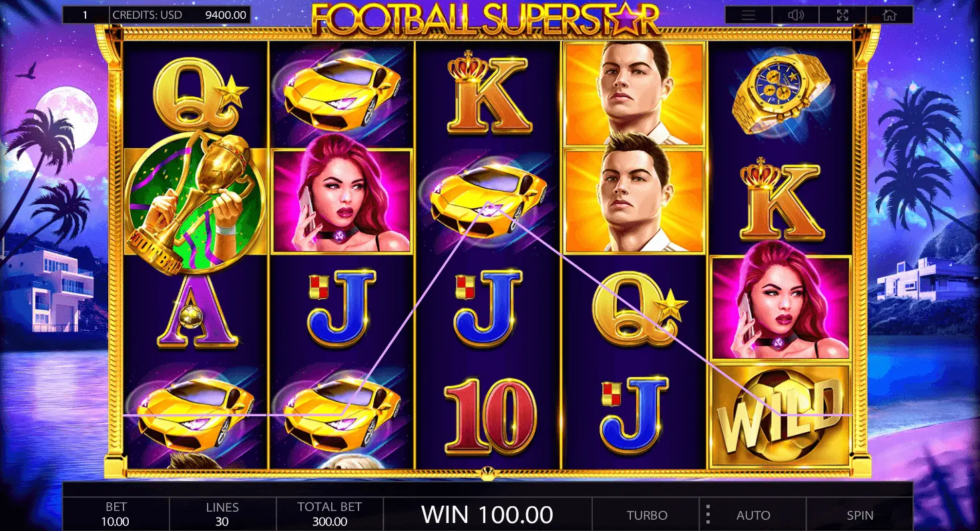Open the Bet 10.00 selector

click(116, 514)
